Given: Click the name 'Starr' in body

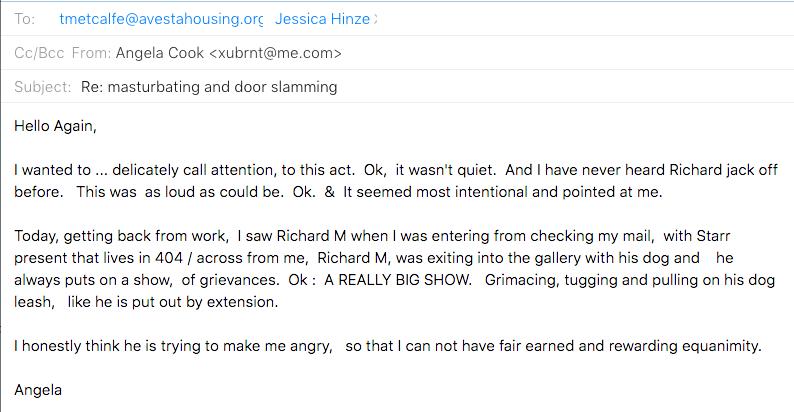Looking at the screenshot, I should click(x=713, y=235).
